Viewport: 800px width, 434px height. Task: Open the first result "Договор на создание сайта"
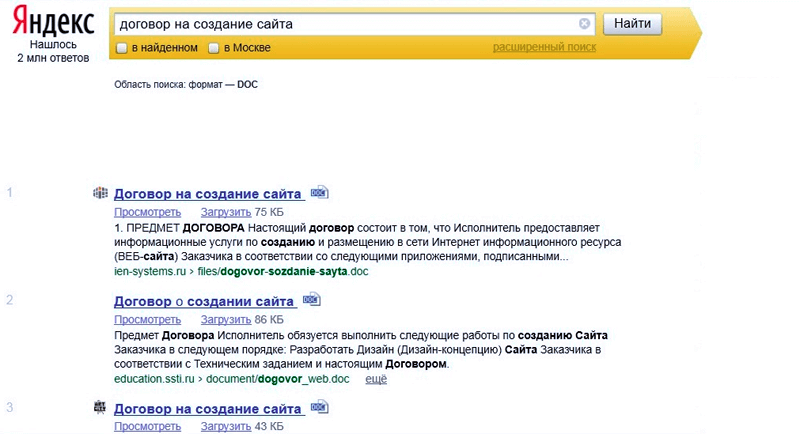[x=208, y=194]
